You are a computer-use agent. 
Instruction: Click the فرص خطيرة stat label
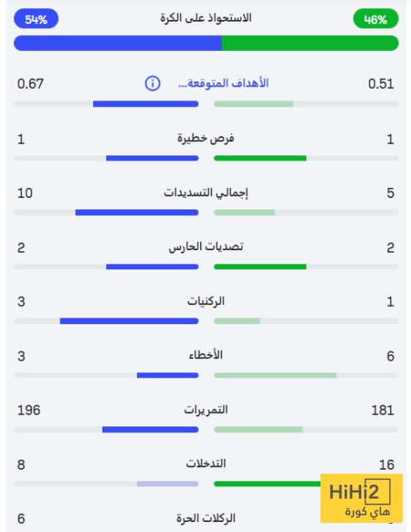[206, 139]
